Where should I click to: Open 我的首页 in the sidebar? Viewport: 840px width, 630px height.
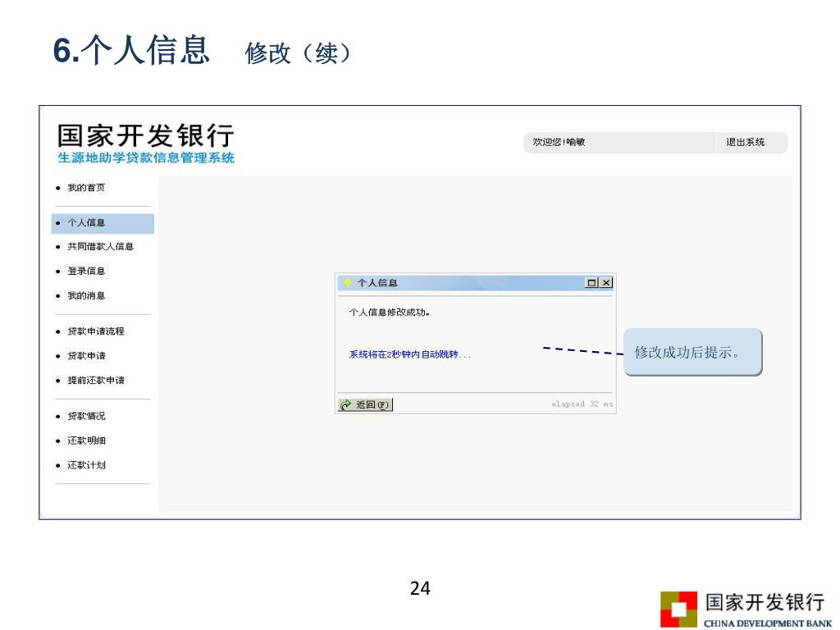tap(86, 188)
